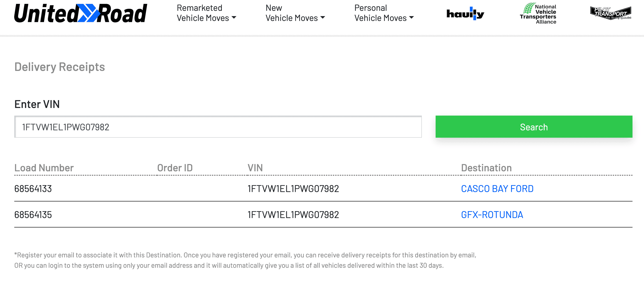Click the United Road logo
This screenshot has width=644, height=297.
(x=80, y=13)
